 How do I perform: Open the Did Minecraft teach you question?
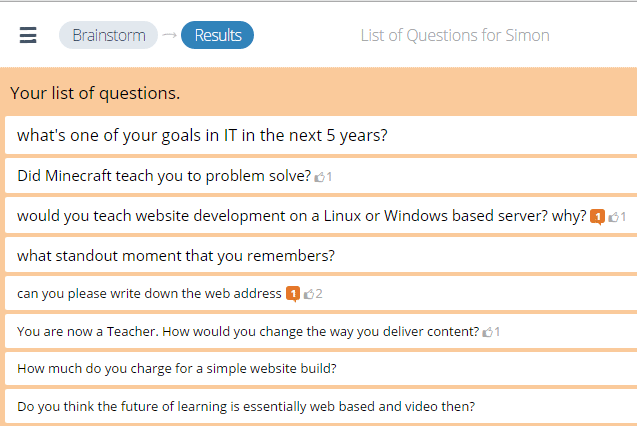click(164, 176)
